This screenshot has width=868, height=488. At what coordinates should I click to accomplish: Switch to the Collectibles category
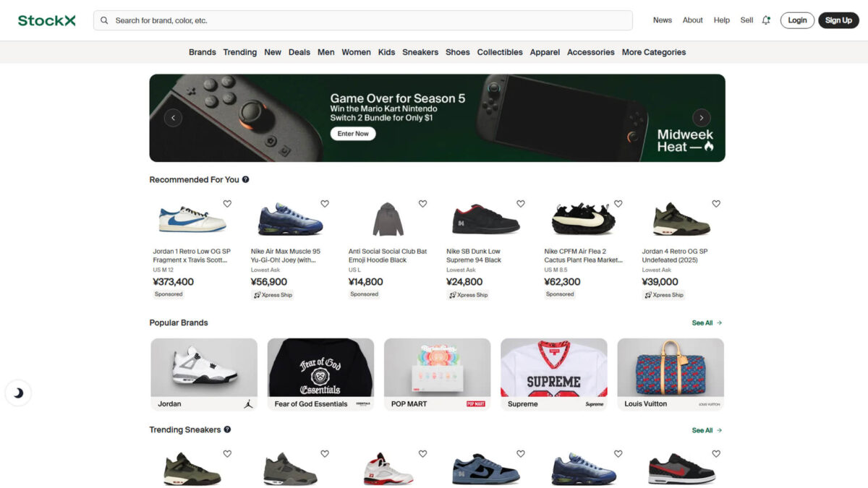(x=500, y=51)
